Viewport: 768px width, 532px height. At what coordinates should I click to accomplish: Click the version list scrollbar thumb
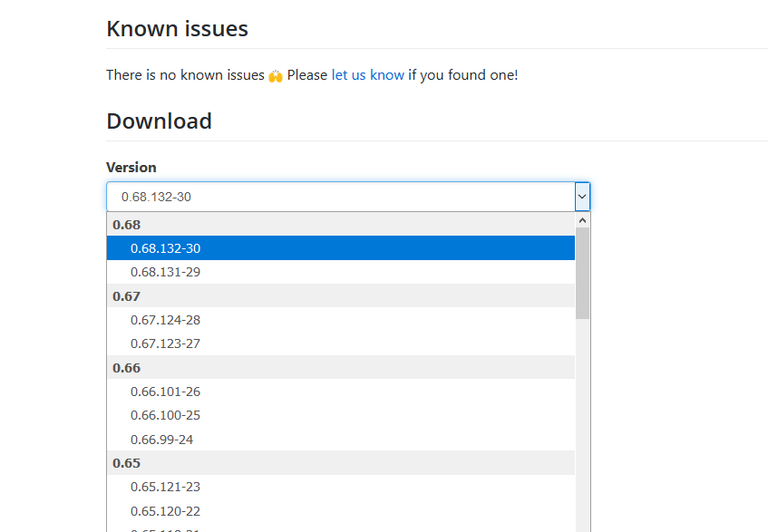(x=582, y=273)
